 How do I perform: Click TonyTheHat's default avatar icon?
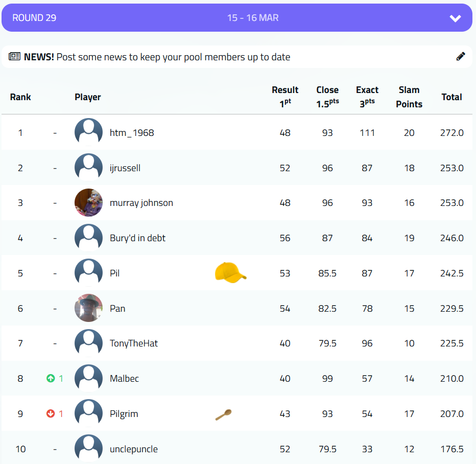coord(88,343)
